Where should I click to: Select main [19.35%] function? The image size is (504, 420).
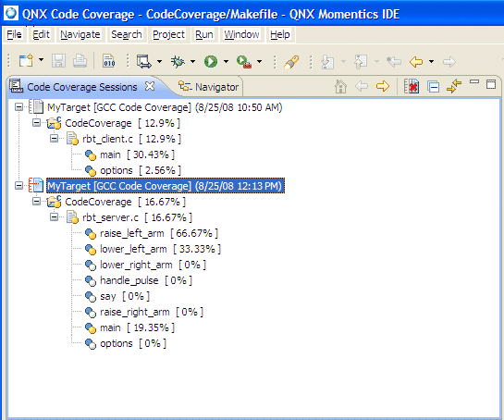[137, 327]
